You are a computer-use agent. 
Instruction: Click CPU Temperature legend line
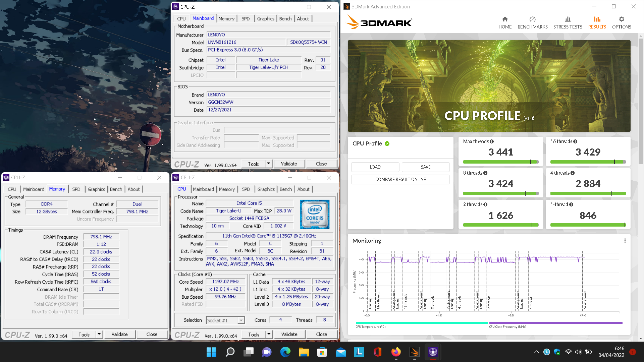[x=422, y=323]
